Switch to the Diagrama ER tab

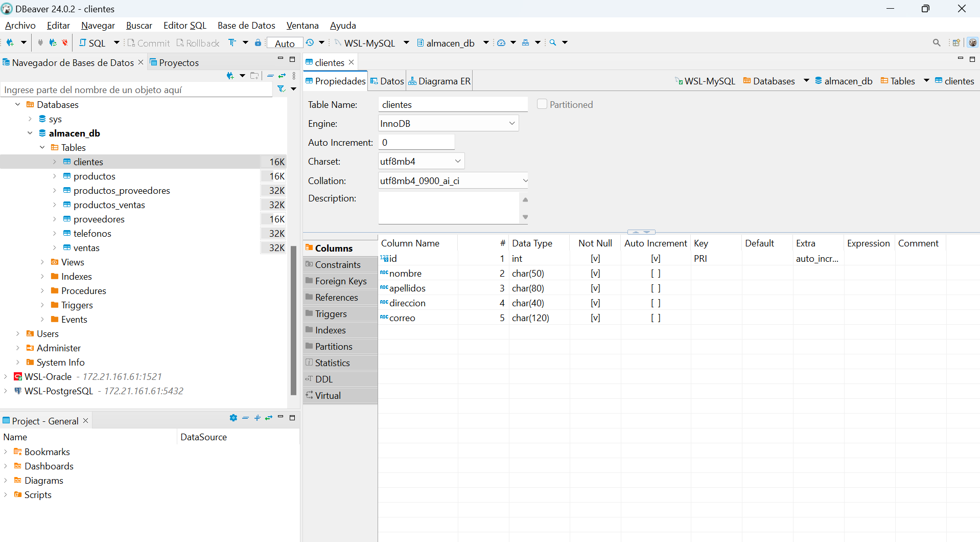pos(439,81)
